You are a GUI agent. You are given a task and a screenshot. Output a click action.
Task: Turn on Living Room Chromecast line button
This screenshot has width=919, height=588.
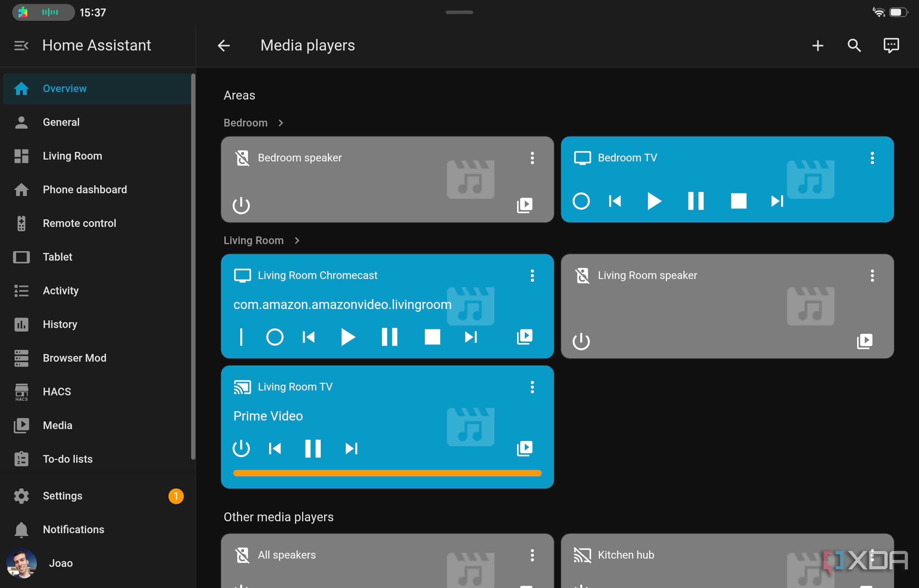[241, 337]
